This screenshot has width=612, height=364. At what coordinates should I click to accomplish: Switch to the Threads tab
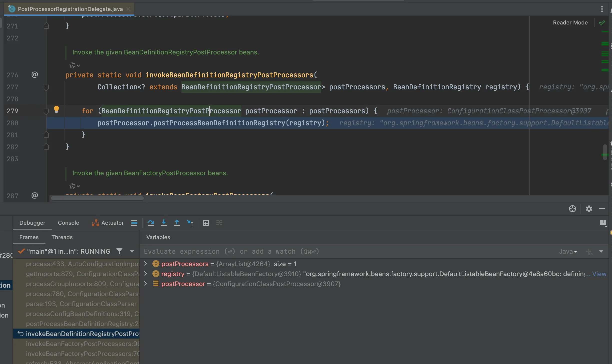pos(62,237)
